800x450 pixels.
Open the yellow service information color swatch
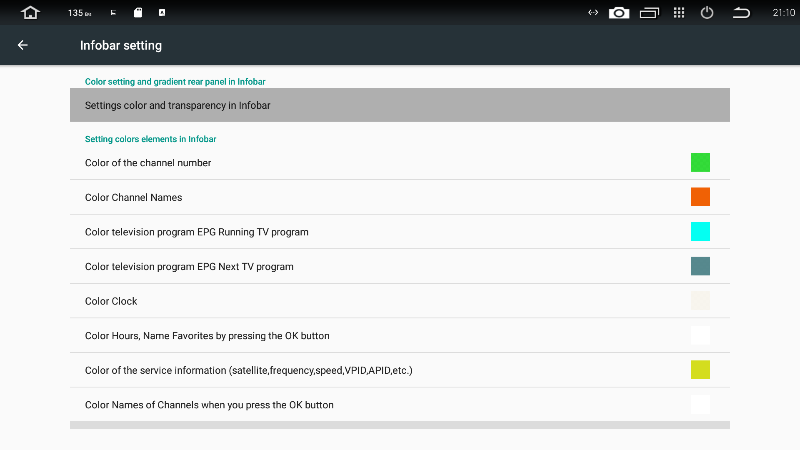click(x=700, y=370)
